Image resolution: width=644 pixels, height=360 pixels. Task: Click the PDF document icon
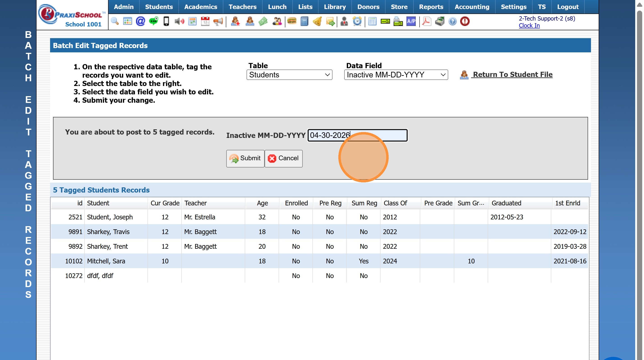click(x=427, y=21)
